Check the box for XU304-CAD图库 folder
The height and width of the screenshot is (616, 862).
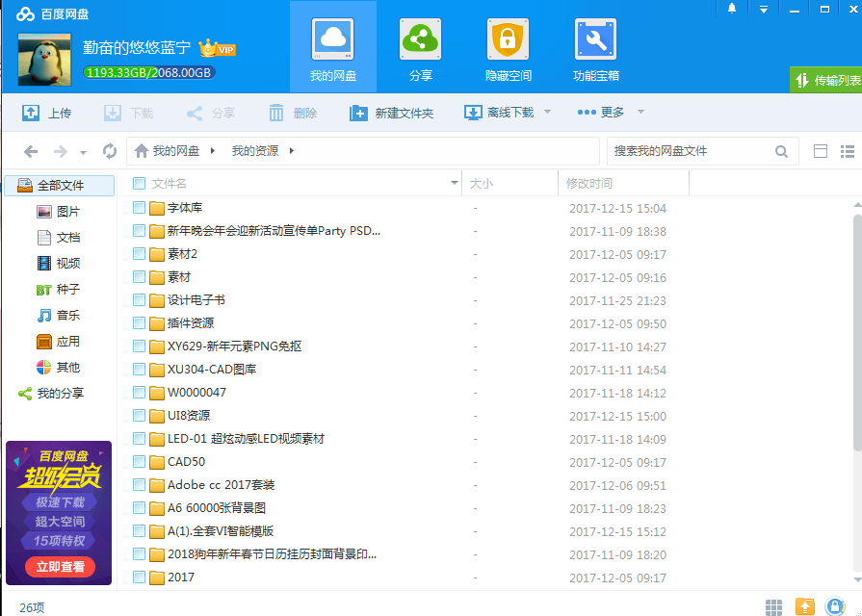point(139,370)
